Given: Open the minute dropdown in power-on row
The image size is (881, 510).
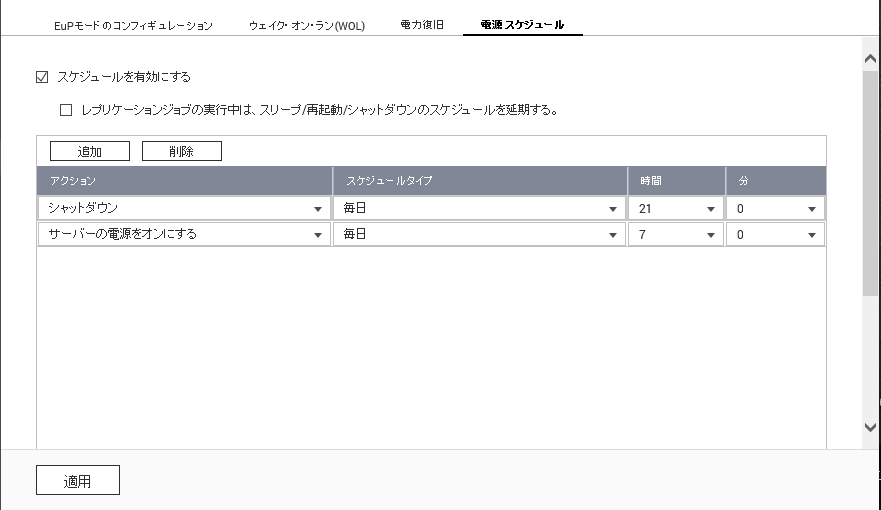Looking at the screenshot, I should click(775, 234).
